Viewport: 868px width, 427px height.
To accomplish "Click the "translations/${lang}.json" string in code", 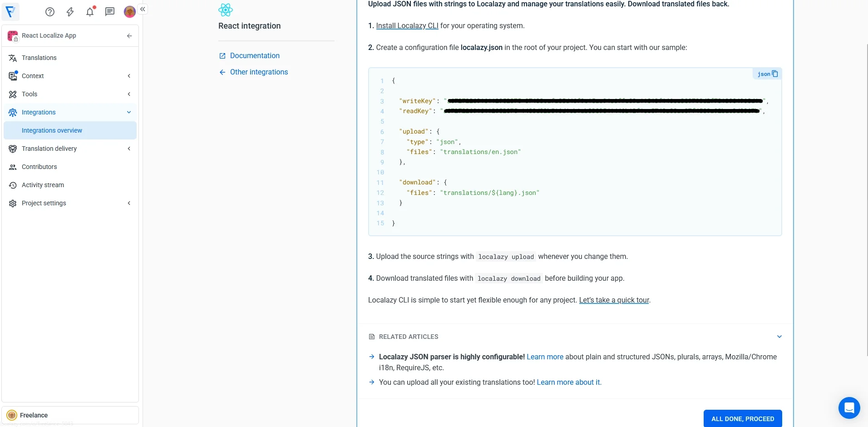I will (x=489, y=193).
